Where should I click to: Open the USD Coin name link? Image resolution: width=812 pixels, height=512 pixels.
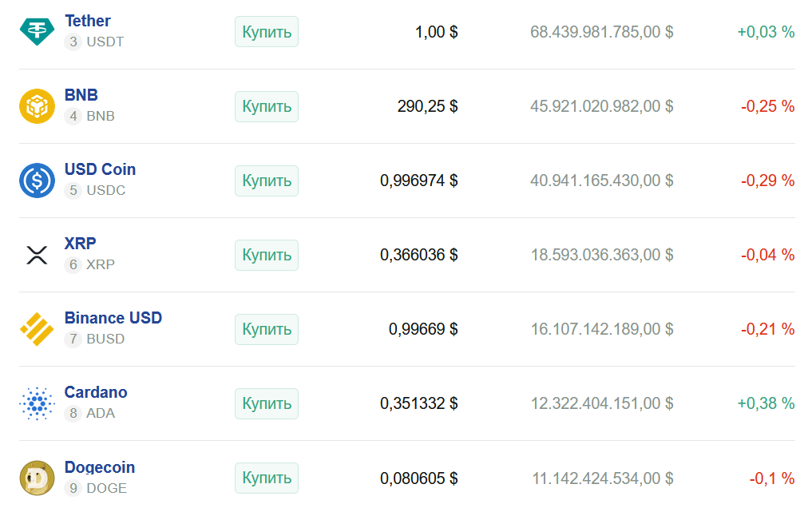tap(100, 169)
